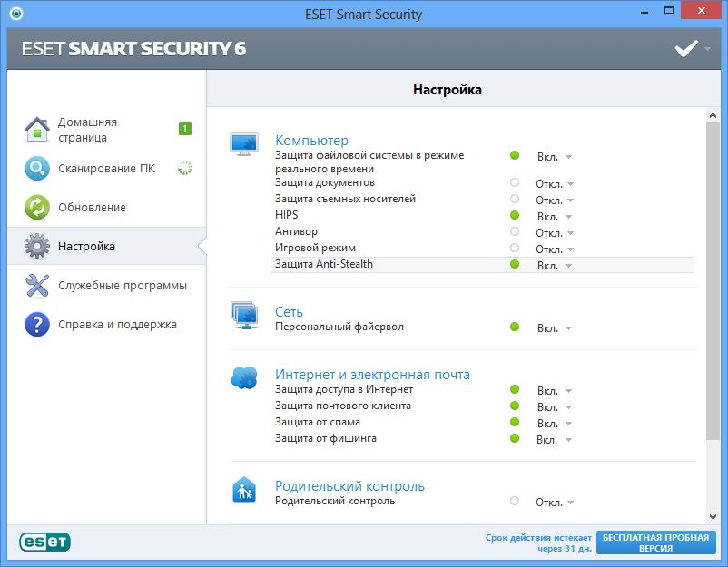The image size is (728, 567).
Task: Click the protection status checkmark icon
Action: [x=686, y=48]
